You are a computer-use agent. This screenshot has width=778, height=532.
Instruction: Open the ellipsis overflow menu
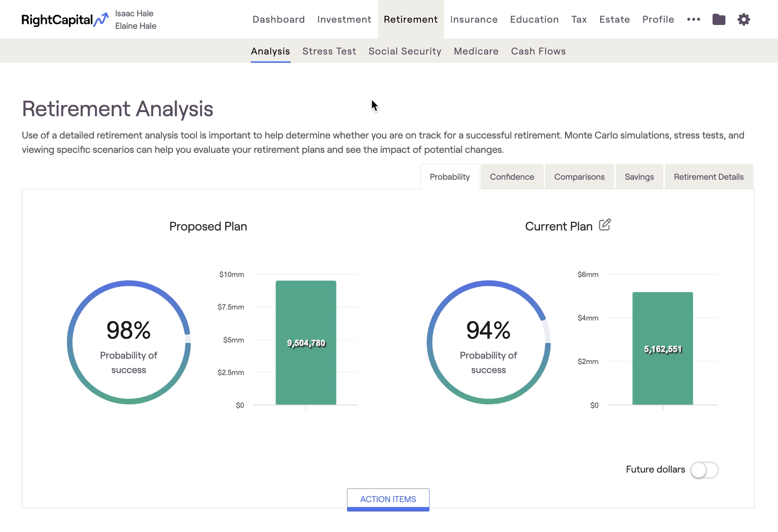694,19
